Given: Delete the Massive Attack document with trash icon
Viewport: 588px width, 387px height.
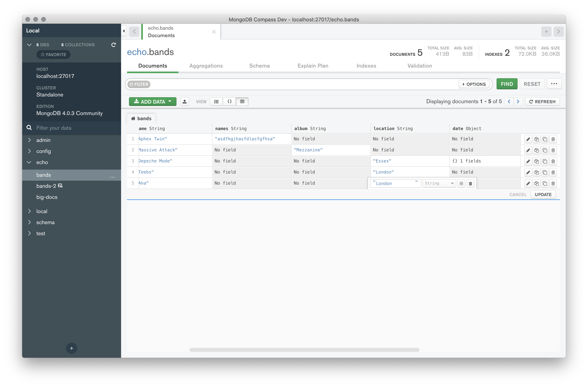Looking at the screenshot, I should 553,150.
